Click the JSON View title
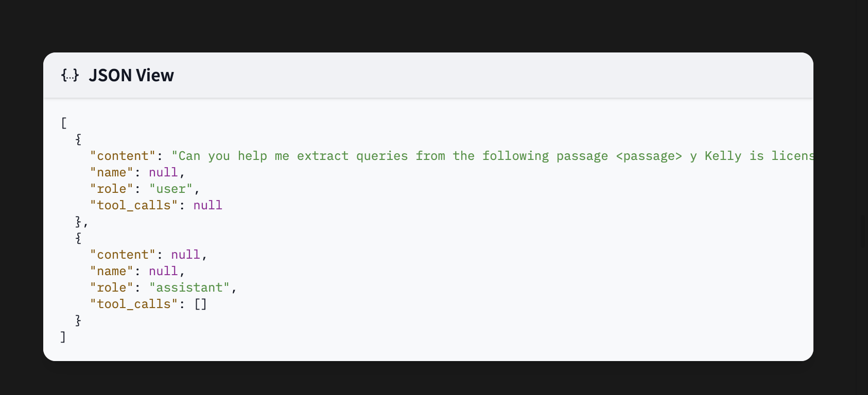Viewport: 868px width, 395px height. click(131, 76)
